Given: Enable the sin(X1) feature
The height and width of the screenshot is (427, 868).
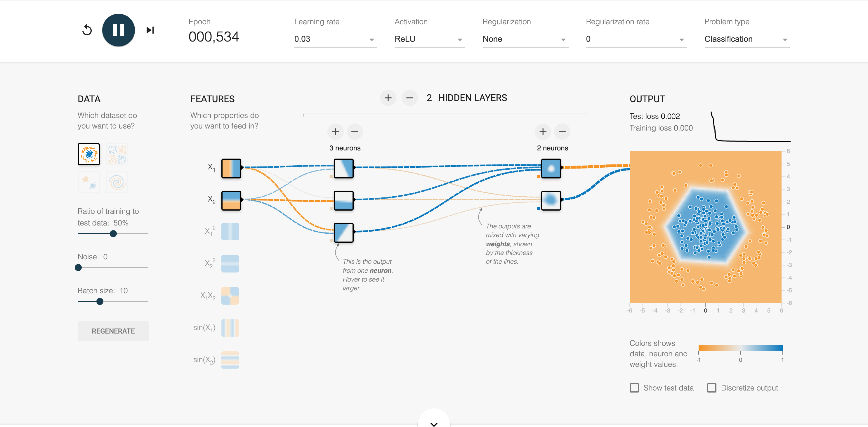Looking at the screenshot, I should [x=230, y=328].
